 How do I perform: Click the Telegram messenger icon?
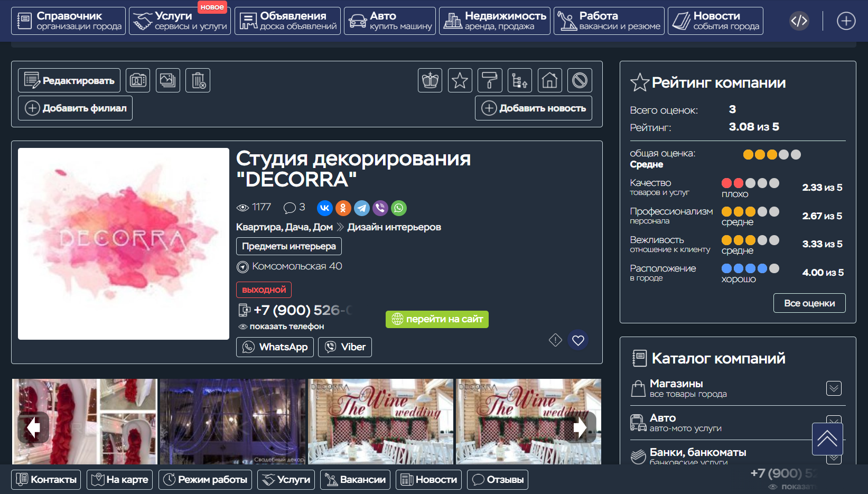click(x=362, y=208)
